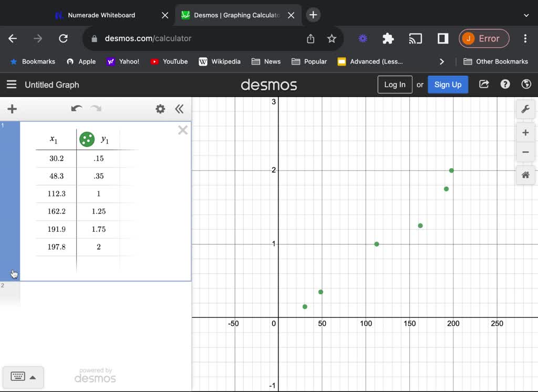The image size is (538, 392).
Task: Undo the last expression edit
Action: 77,109
